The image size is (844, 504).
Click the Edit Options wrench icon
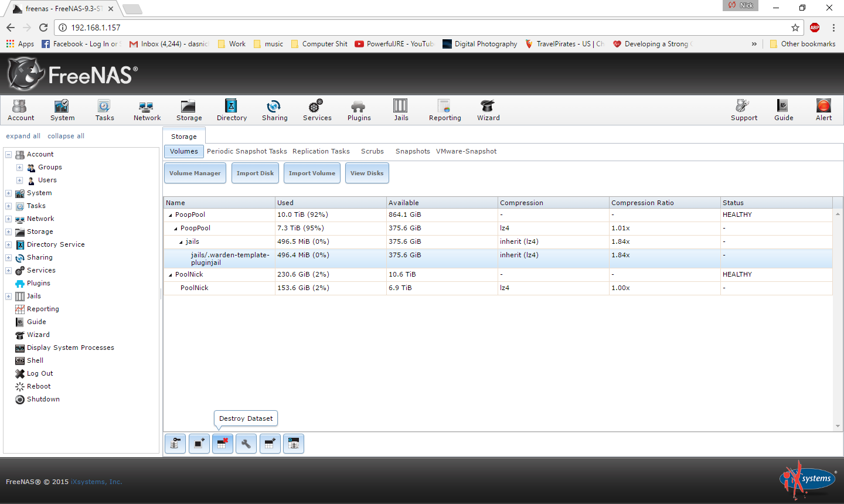pos(246,444)
